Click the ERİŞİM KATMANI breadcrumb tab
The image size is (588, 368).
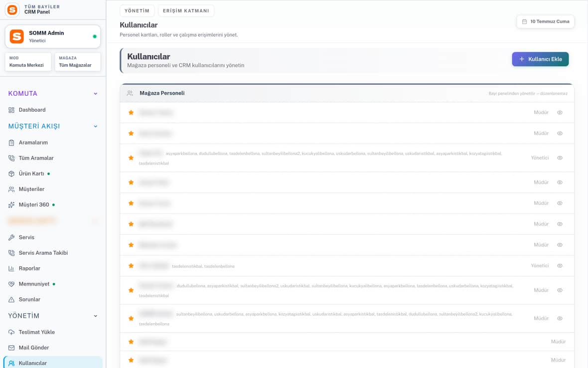pyautogui.click(x=186, y=11)
